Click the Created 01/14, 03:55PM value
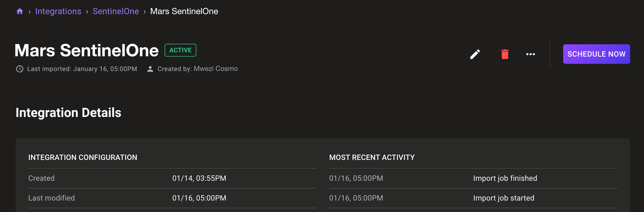This screenshot has height=212, width=644. (199, 178)
